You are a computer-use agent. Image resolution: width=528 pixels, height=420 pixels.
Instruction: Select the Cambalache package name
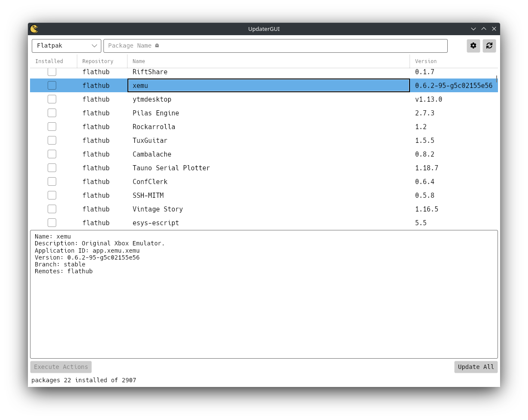click(x=152, y=154)
